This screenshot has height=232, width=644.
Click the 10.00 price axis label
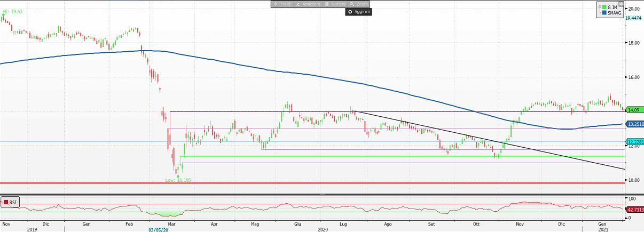point(634,180)
